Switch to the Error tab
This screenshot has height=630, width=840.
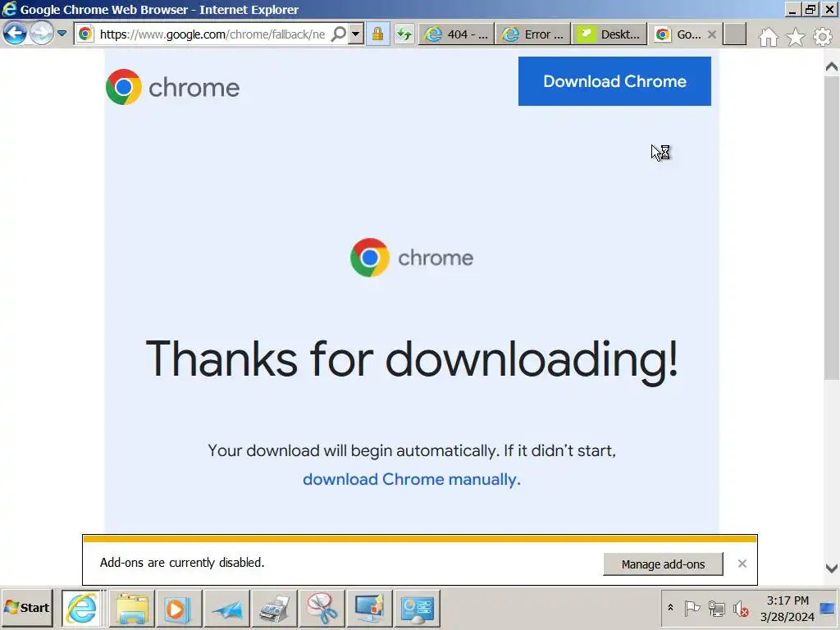tap(533, 34)
